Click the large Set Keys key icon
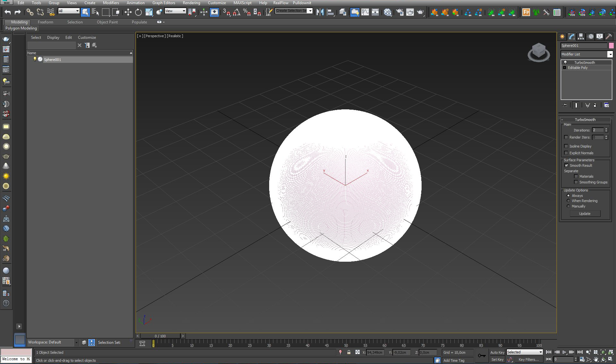The height and width of the screenshot is (364, 616). 482,355
